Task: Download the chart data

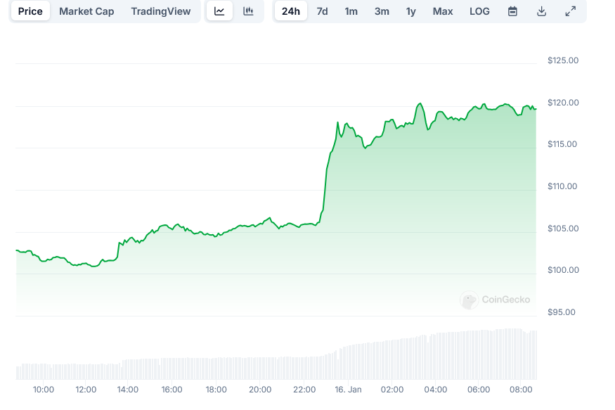Action: [x=541, y=11]
